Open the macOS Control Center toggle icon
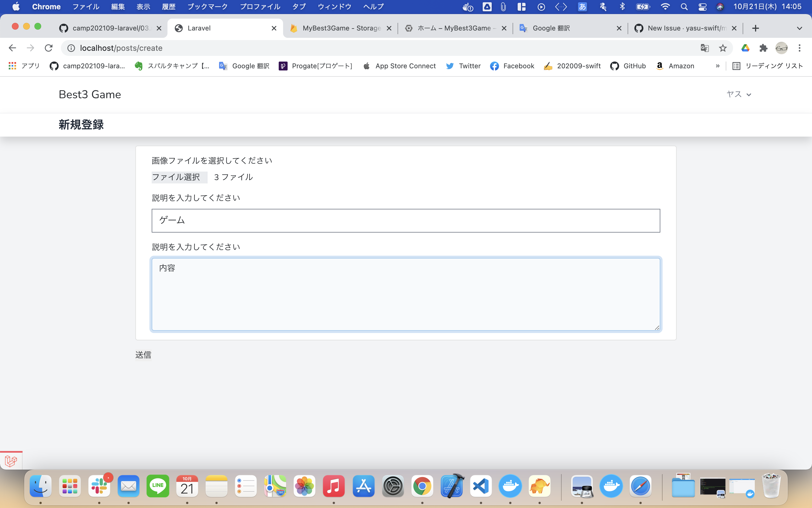 click(x=702, y=7)
